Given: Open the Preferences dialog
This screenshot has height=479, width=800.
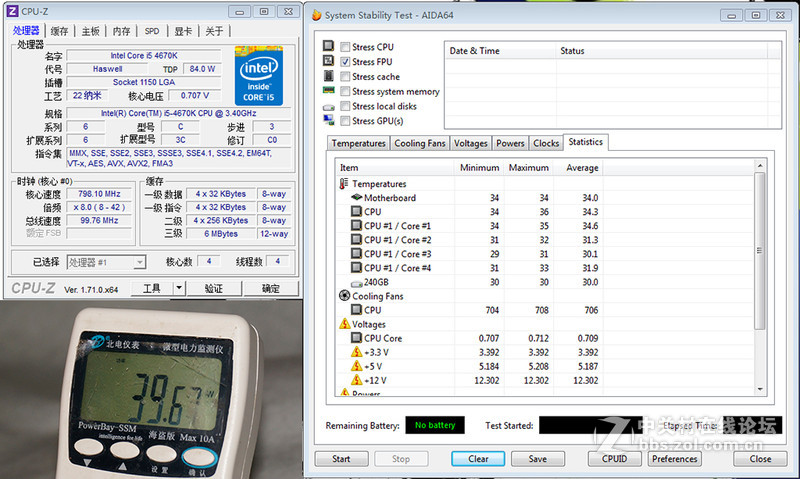Looking at the screenshot, I should (x=674, y=459).
